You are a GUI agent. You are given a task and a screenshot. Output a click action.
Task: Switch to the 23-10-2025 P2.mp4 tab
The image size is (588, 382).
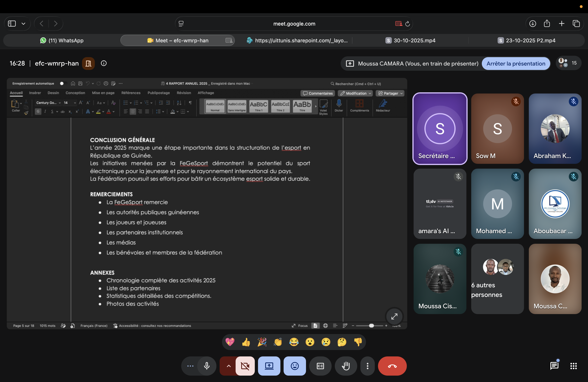(x=526, y=41)
